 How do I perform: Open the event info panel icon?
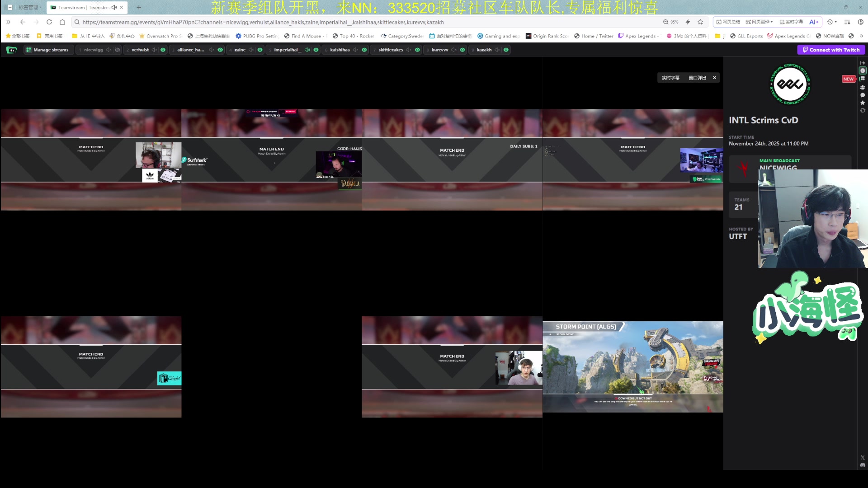pos(862,70)
